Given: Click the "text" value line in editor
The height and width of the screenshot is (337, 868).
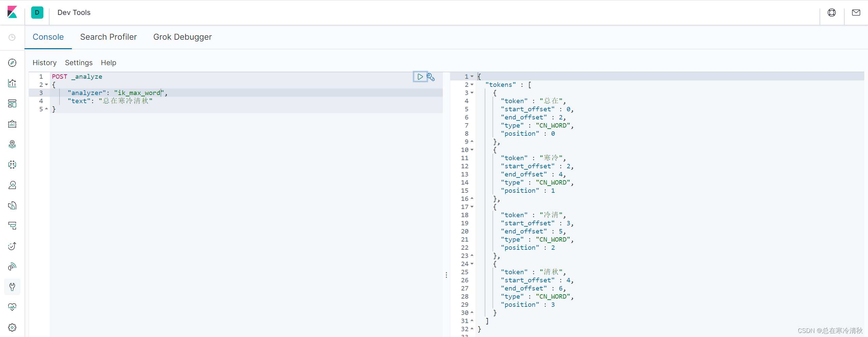Looking at the screenshot, I should [110, 101].
